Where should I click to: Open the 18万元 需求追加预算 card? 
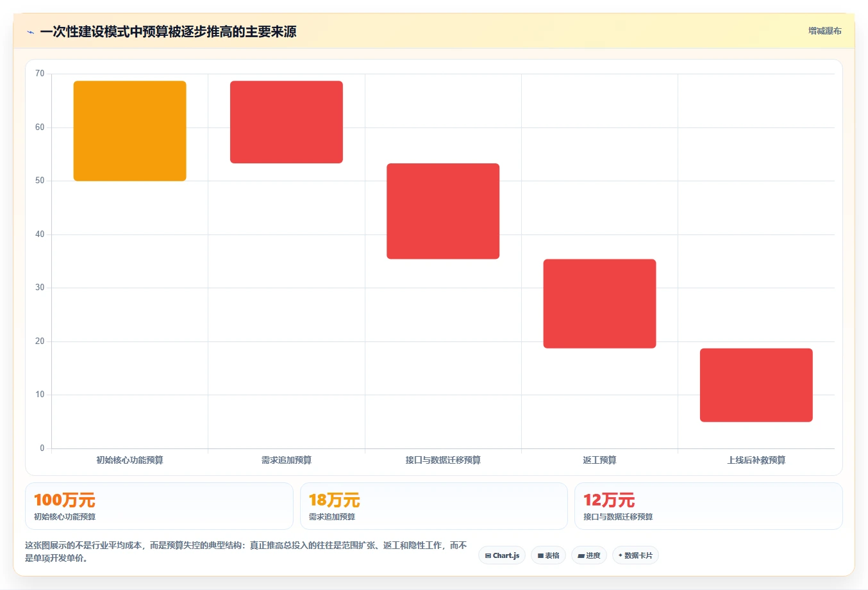point(434,506)
